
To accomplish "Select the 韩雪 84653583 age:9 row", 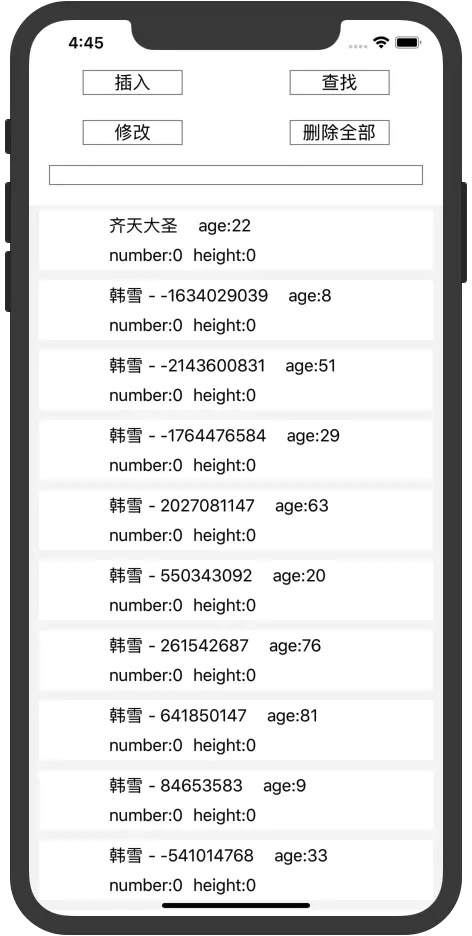I will (236, 799).
